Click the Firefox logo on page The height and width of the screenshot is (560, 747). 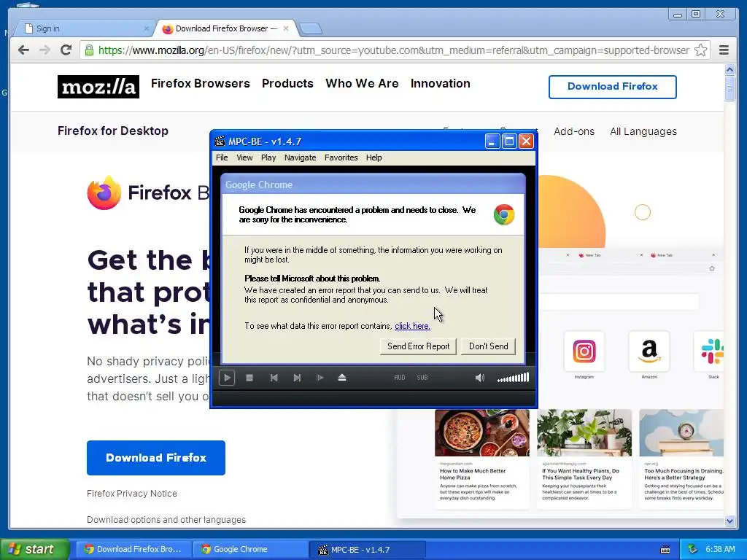click(x=104, y=192)
